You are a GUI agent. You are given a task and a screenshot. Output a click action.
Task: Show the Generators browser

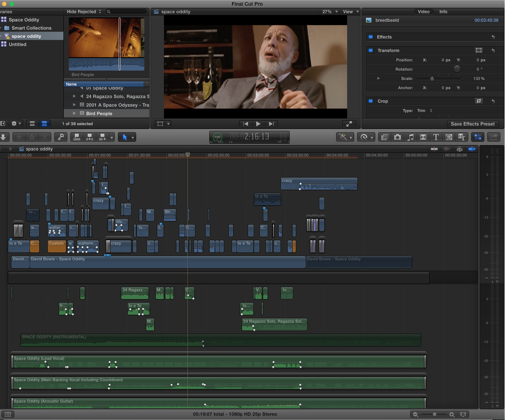[449, 137]
